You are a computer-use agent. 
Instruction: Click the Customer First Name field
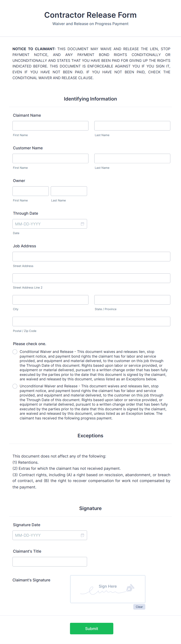point(50,158)
